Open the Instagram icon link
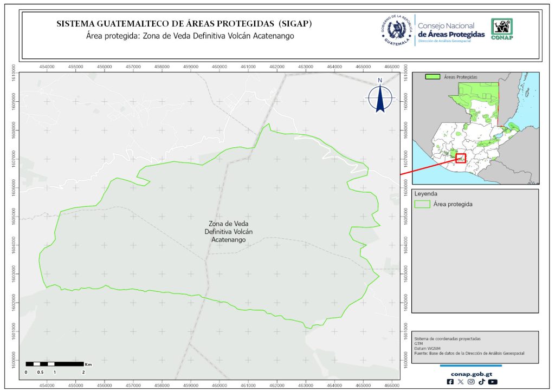This screenshot has width=555, height=392. (x=471, y=382)
